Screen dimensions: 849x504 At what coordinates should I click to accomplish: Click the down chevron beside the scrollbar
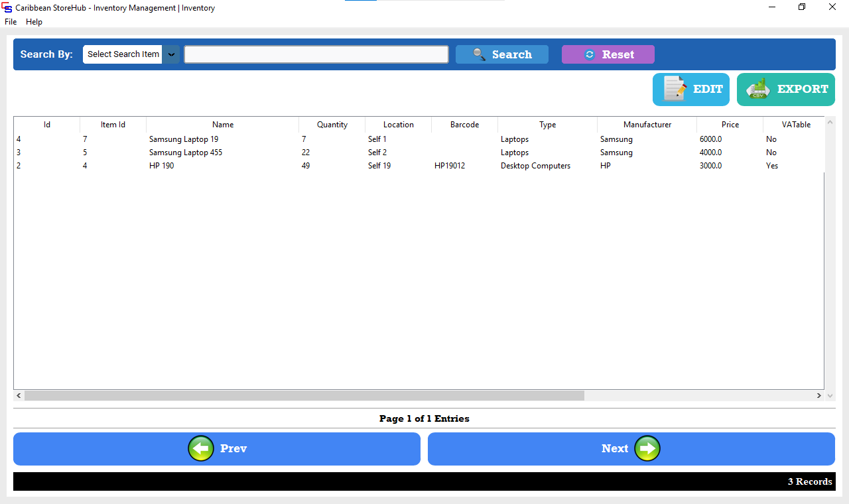(x=830, y=395)
